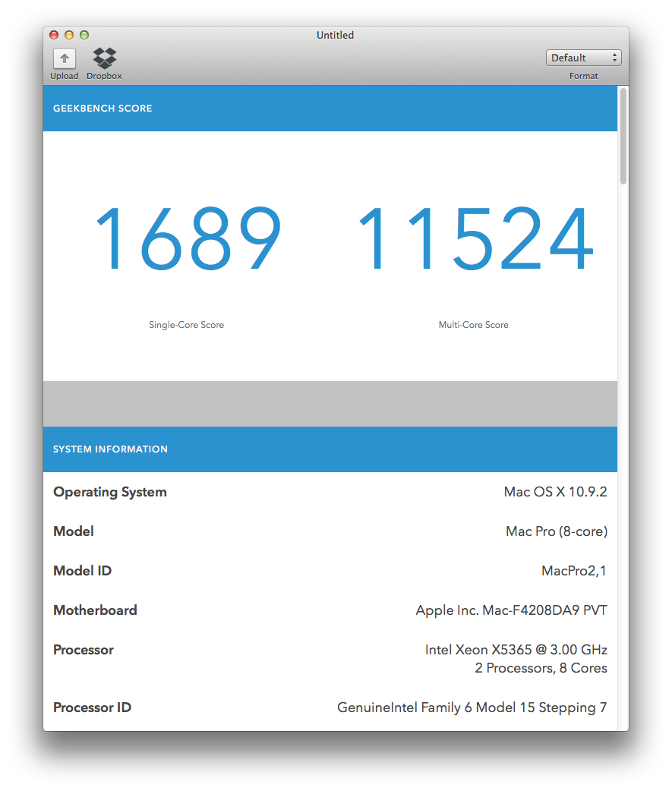Click the vertical scrollbar thumb
This screenshot has width=672, height=791.
coord(623,136)
